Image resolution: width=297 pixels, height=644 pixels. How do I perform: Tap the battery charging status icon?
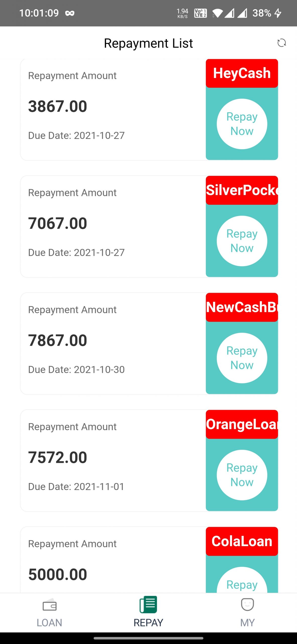click(278, 13)
